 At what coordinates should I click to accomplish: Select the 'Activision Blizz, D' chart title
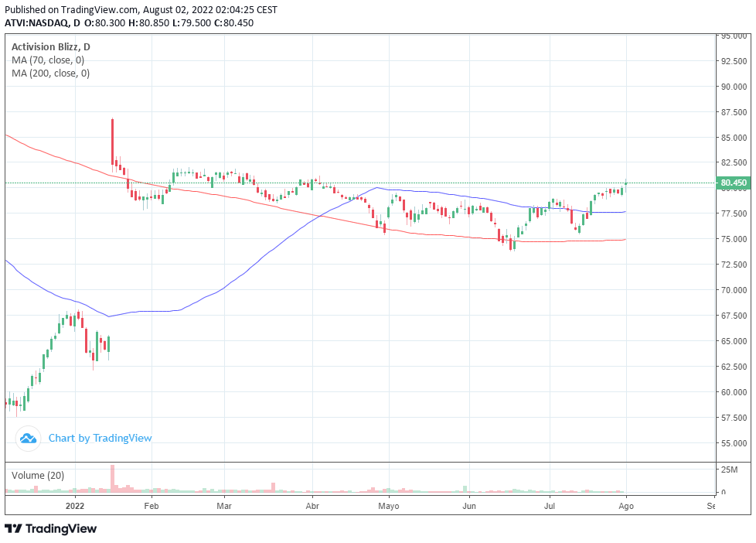pos(50,47)
